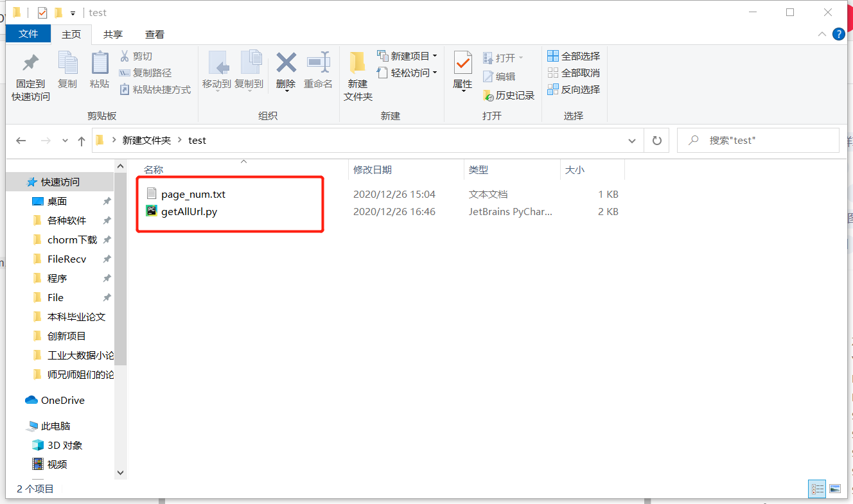Screen dimensions: 853x504
Task: Open Easy access (轻松访问) dropdown
Action: tap(407, 73)
